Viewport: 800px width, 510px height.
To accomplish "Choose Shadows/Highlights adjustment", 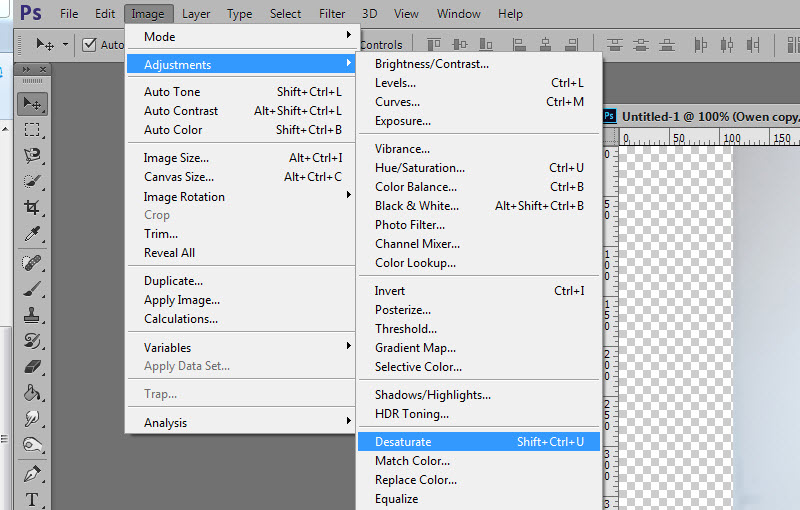I will [479, 395].
